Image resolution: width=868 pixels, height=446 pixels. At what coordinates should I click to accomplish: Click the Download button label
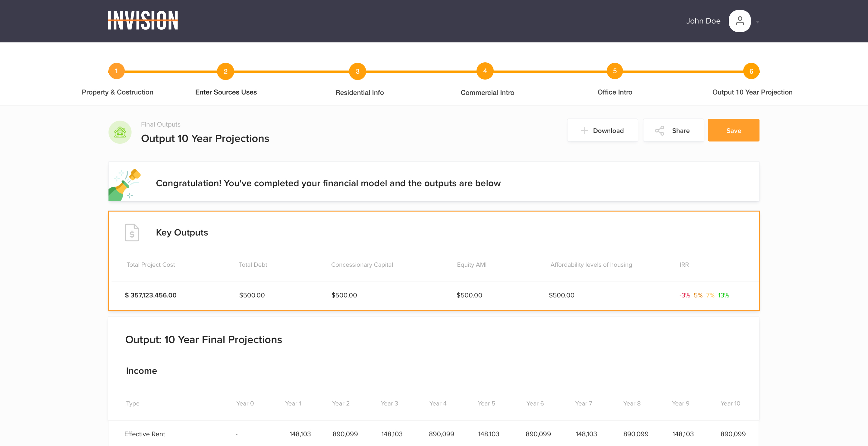[x=608, y=131]
